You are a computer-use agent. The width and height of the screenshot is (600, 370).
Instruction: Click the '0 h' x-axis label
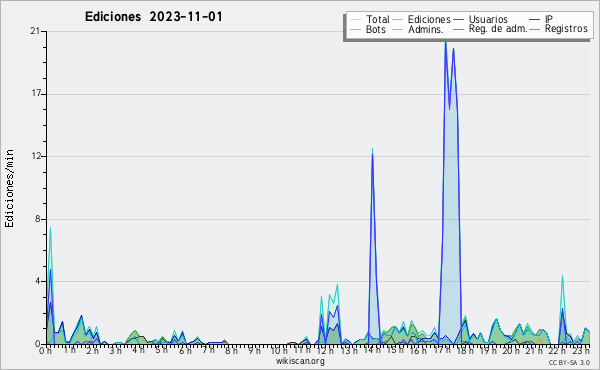coord(46,350)
